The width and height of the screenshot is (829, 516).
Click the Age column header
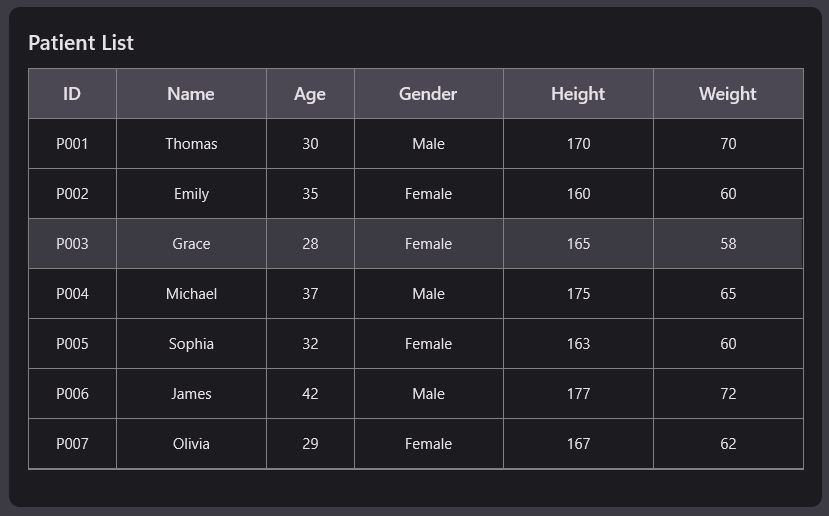pyautogui.click(x=310, y=94)
